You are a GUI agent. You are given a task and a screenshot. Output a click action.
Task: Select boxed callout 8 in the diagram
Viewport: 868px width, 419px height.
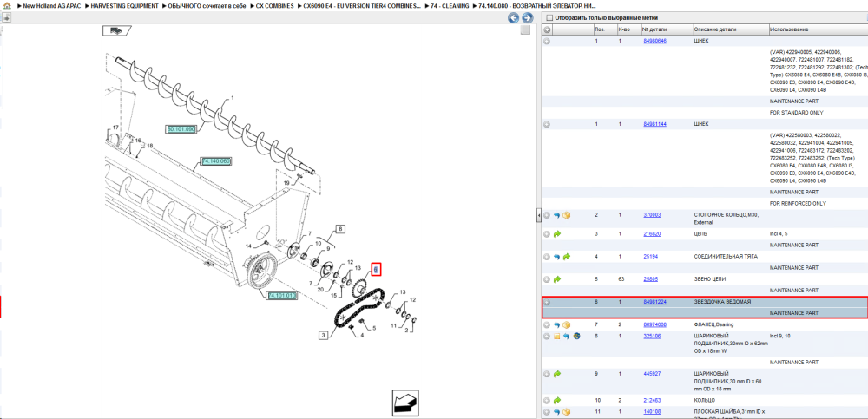(x=340, y=229)
